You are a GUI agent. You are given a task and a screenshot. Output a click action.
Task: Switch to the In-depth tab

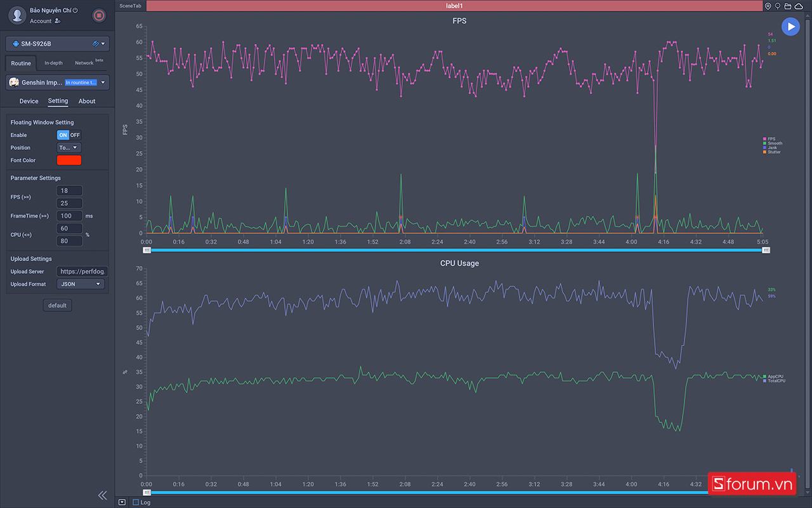(x=53, y=63)
